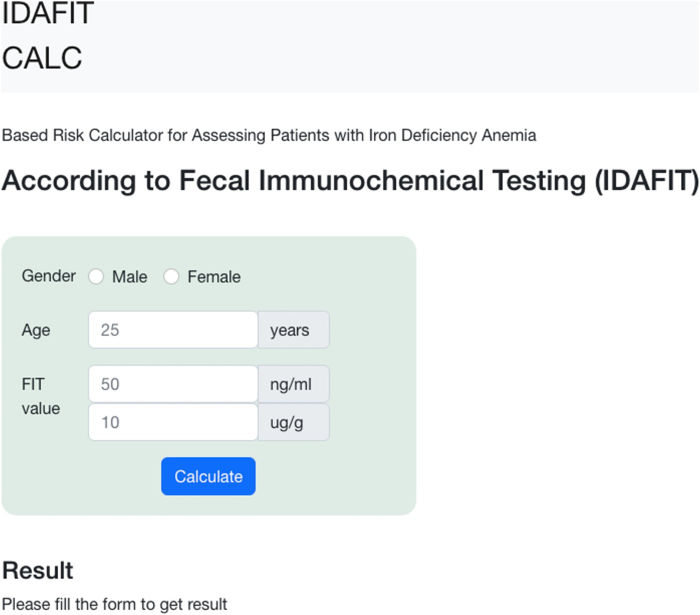Select the Male radio button
Image resolution: width=700 pixels, height=615 pixels.
click(96, 276)
